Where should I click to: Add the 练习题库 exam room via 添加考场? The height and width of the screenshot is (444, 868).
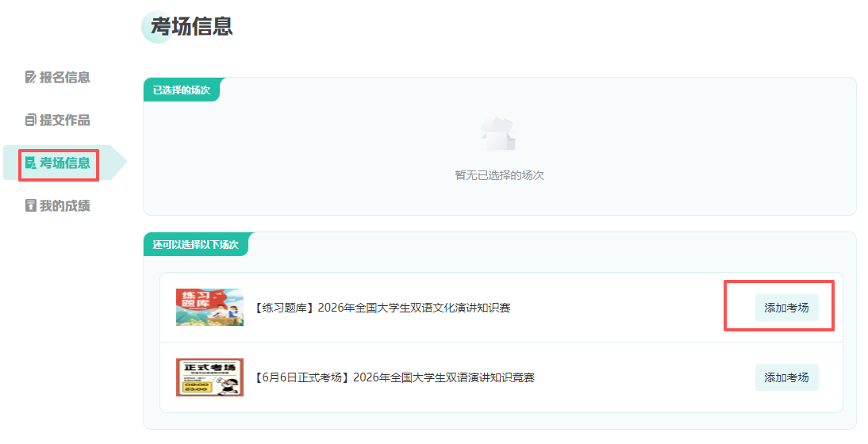pos(786,308)
